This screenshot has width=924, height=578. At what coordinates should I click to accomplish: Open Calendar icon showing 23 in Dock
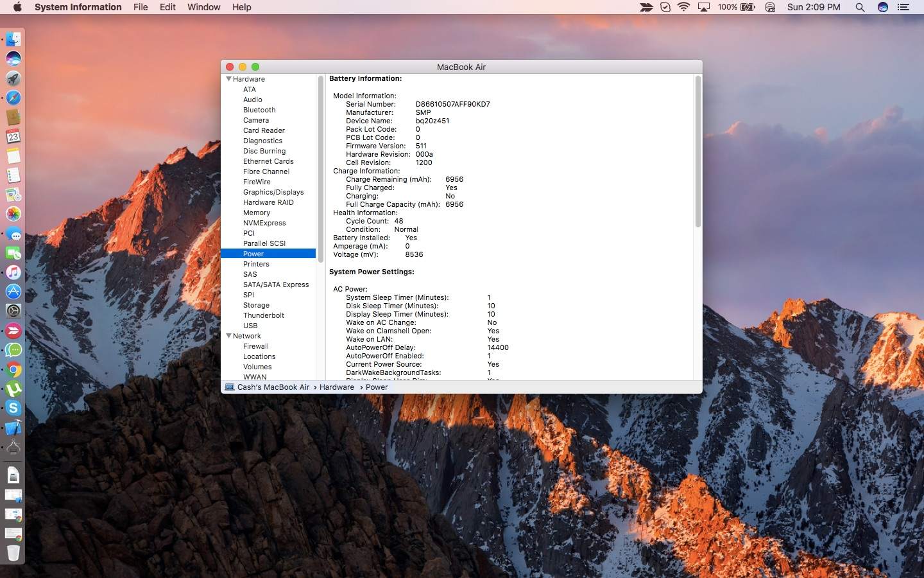point(13,136)
